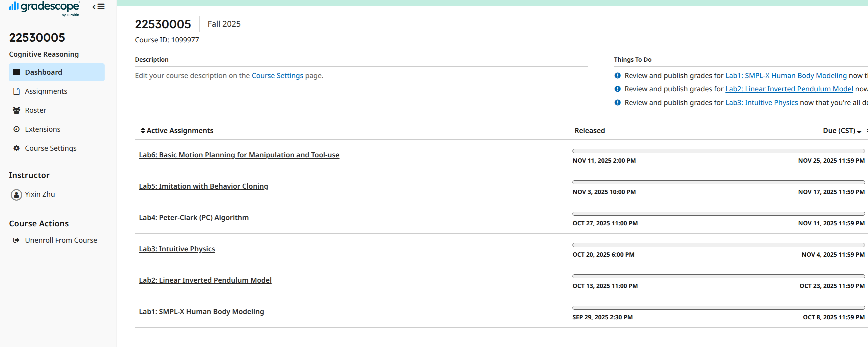Click the Yixin Zhu avatar icon
868x347 pixels.
[16, 195]
